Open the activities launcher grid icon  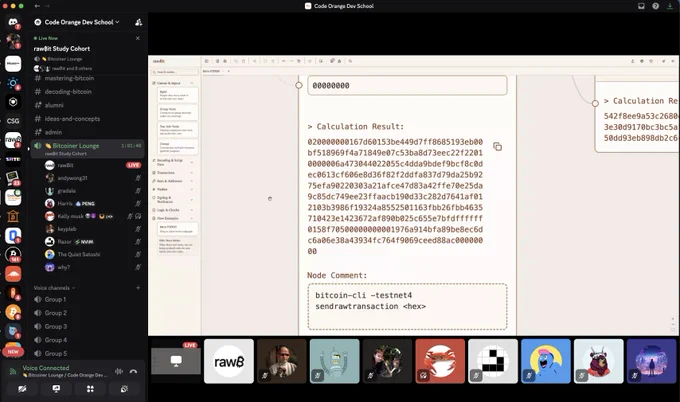point(90,389)
